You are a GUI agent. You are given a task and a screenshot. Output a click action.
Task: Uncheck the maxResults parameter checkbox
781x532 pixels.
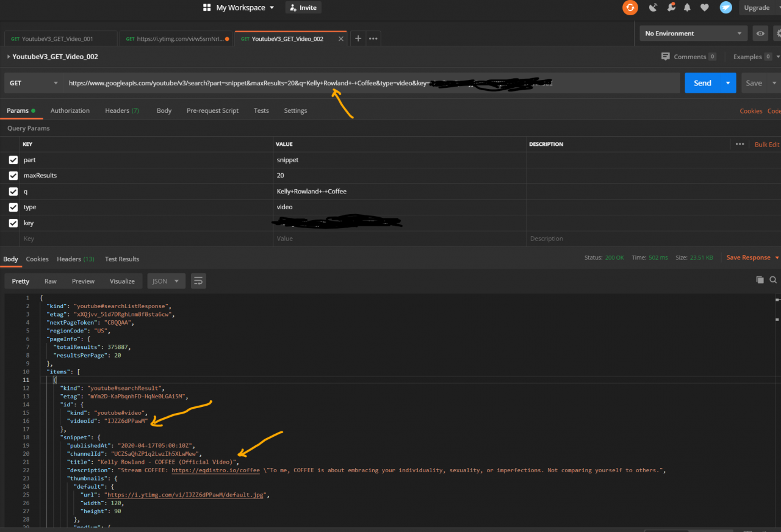(13, 176)
